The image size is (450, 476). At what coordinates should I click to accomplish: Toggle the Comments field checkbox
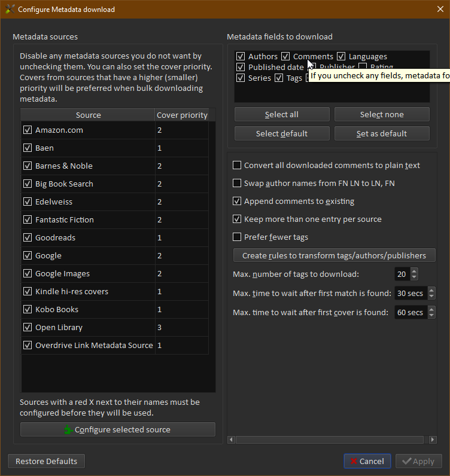pyautogui.click(x=285, y=56)
